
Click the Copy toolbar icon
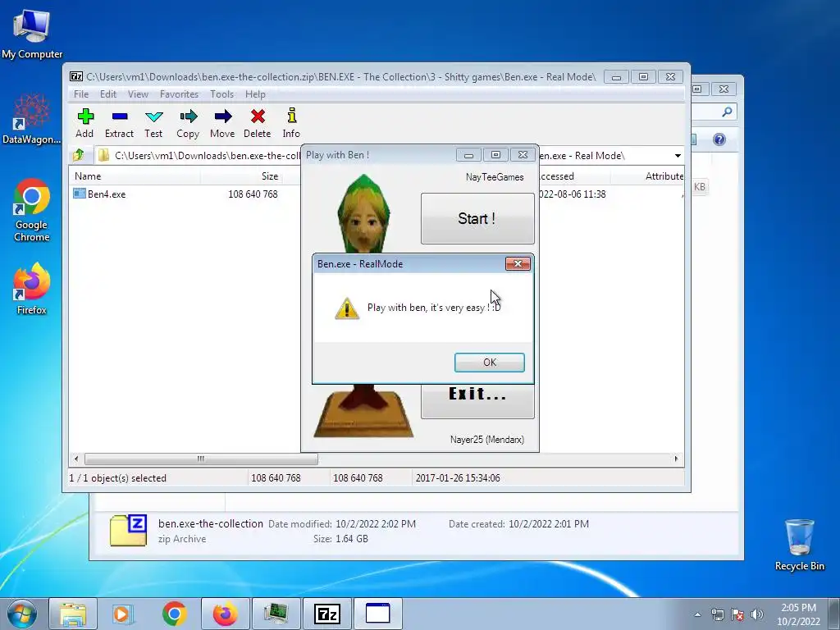coord(188,123)
